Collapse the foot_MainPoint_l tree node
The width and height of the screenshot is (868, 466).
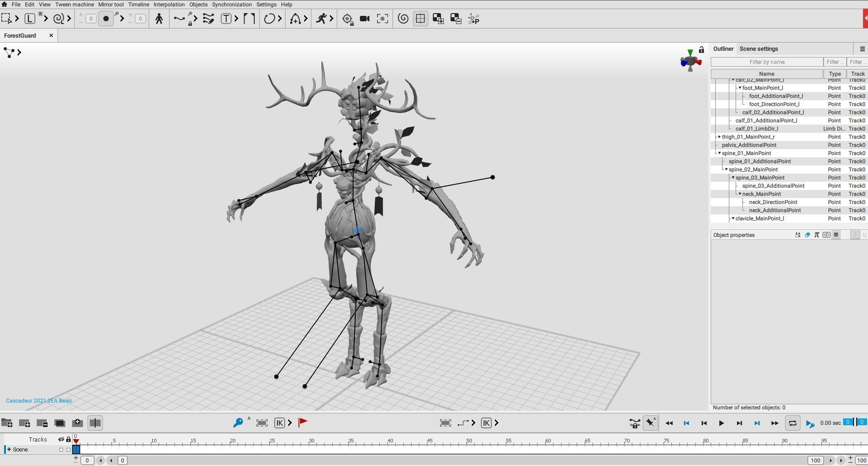tap(740, 88)
